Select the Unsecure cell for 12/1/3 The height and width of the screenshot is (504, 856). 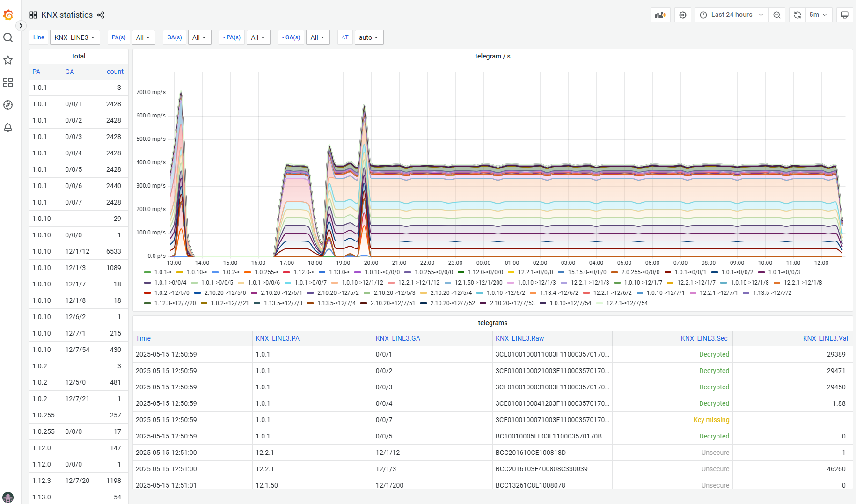(x=673, y=469)
